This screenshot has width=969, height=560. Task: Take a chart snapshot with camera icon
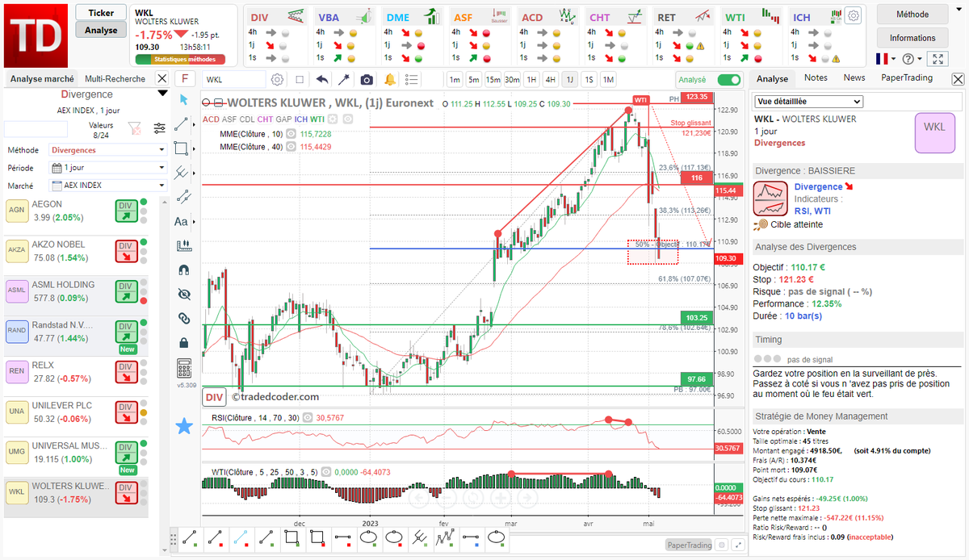coord(367,80)
